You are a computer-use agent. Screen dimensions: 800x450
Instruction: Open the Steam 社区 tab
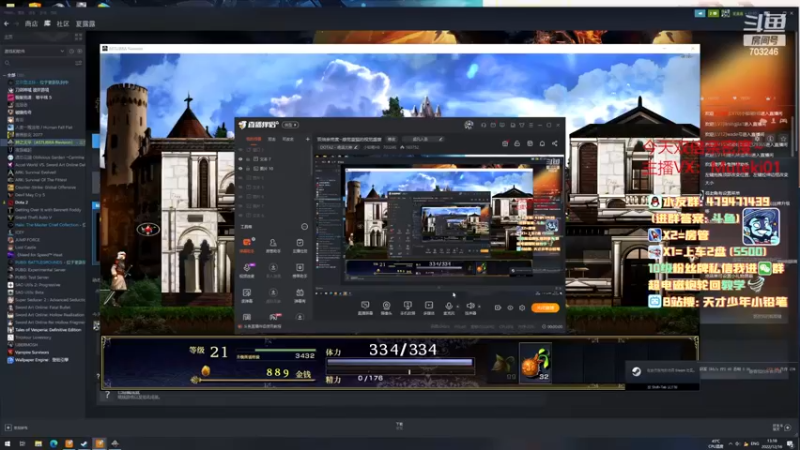63,23
